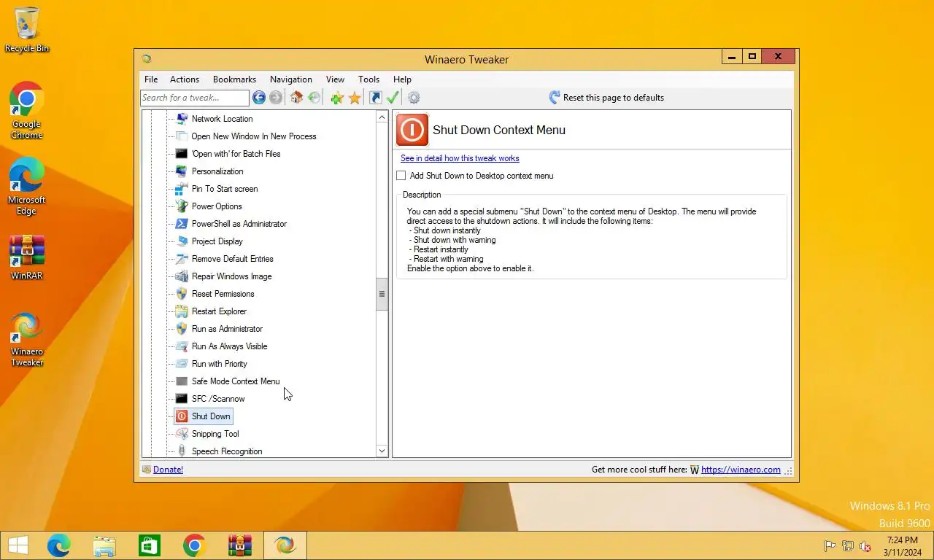Click the Personalization icon in the tree
Screen dimensions: 934x560
click(x=182, y=171)
